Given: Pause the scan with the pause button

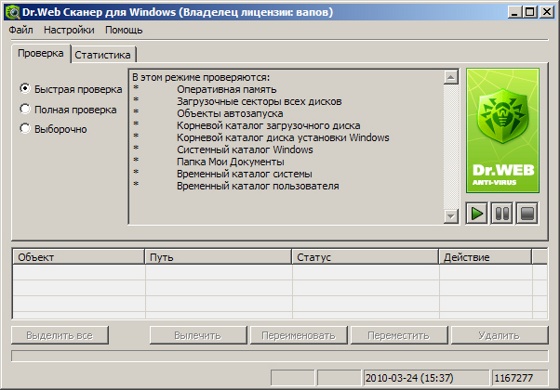Looking at the screenshot, I should click(502, 214).
